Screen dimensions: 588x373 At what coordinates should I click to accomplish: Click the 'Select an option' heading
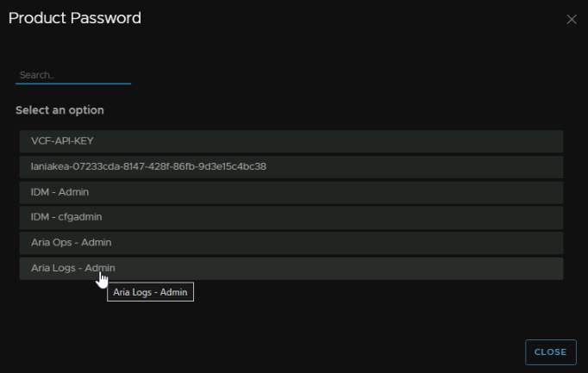pyautogui.click(x=60, y=110)
